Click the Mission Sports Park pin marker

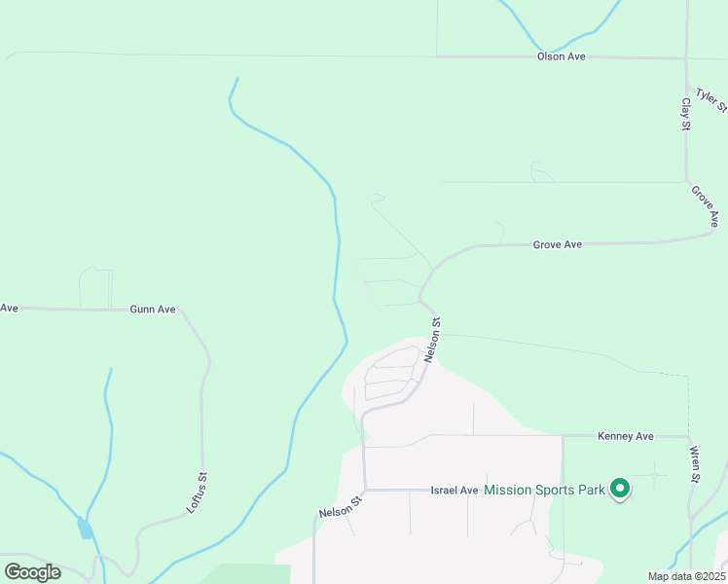pos(620,490)
